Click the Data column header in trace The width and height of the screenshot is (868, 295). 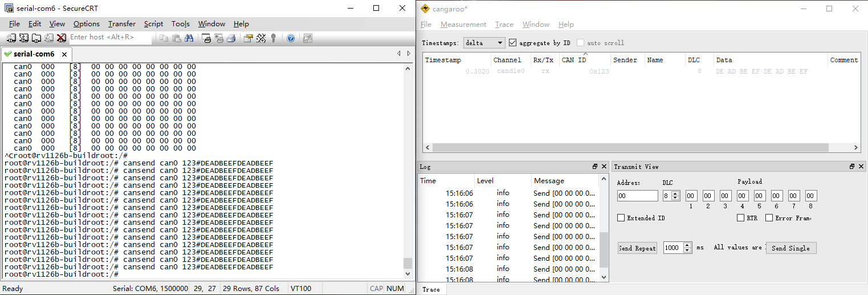(x=771, y=60)
